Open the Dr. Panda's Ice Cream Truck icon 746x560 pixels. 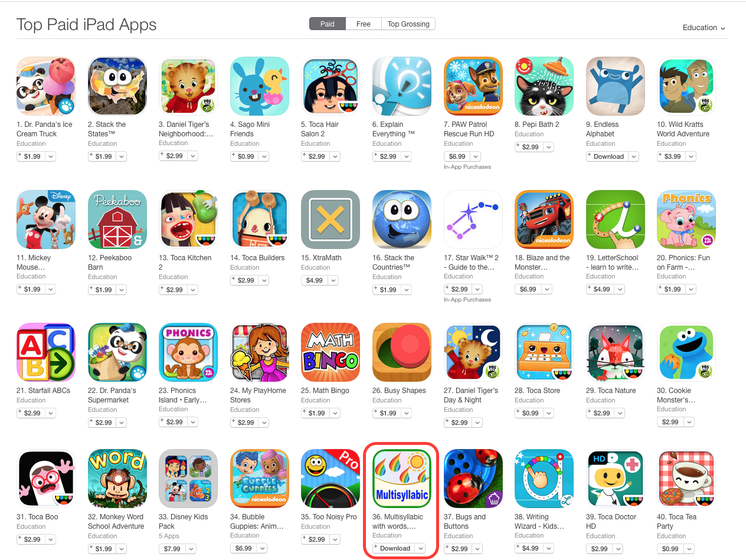[x=46, y=86]
